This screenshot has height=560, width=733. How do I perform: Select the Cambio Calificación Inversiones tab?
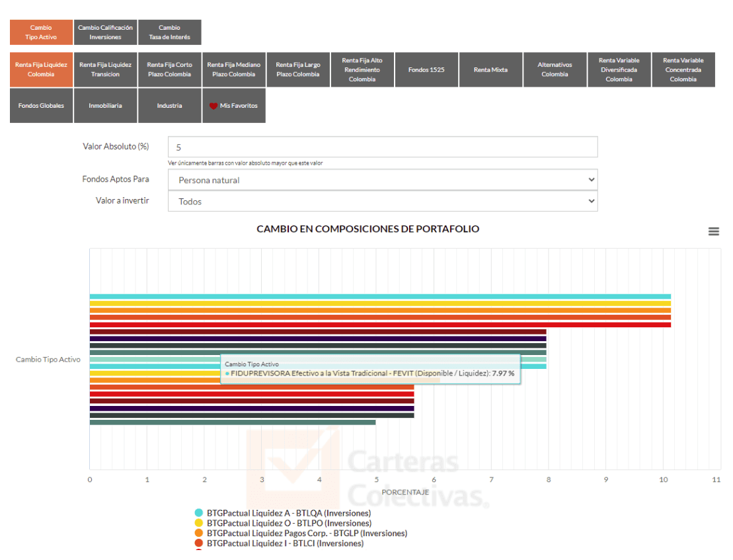105,32
